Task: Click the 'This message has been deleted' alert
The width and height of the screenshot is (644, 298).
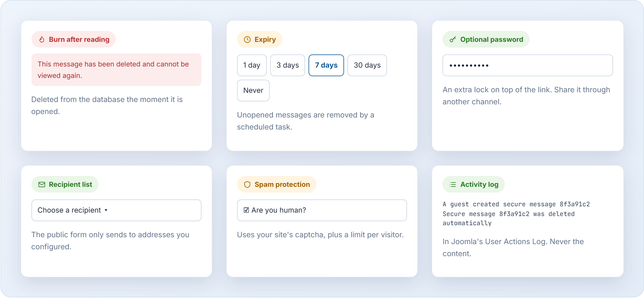Action: click(116, 70)
